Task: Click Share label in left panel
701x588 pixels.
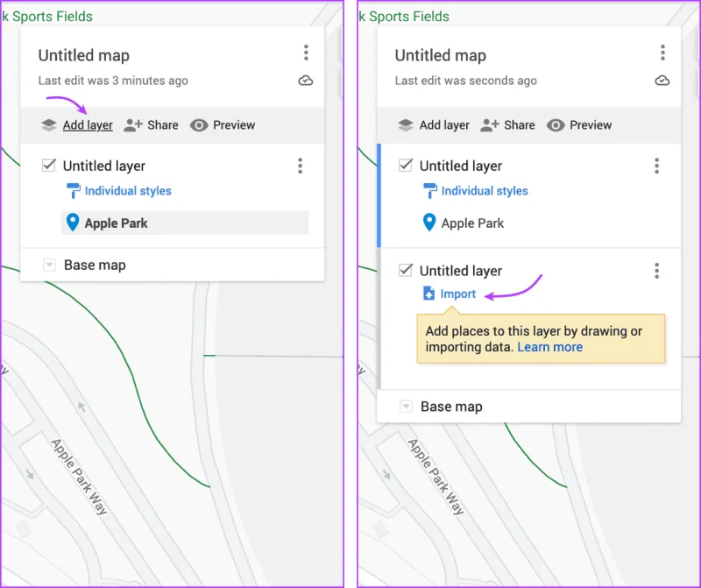Action: pos(163,125)
